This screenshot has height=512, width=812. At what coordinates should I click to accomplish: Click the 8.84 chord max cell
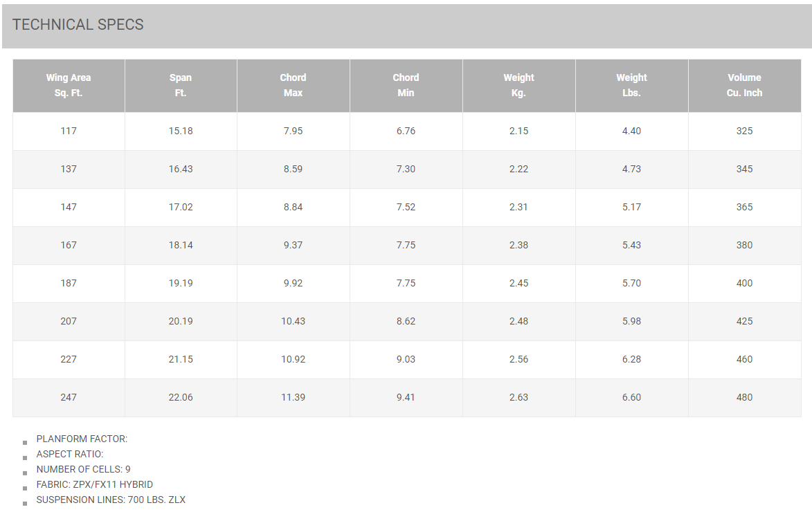click(x=293, y=207)
